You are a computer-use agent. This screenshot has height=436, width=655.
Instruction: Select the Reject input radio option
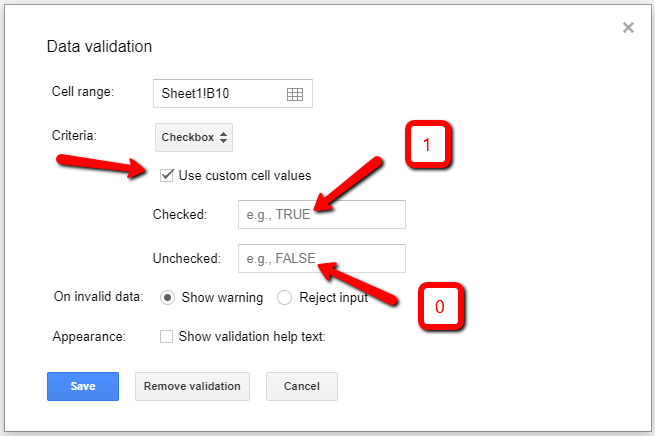pos(284,297)
